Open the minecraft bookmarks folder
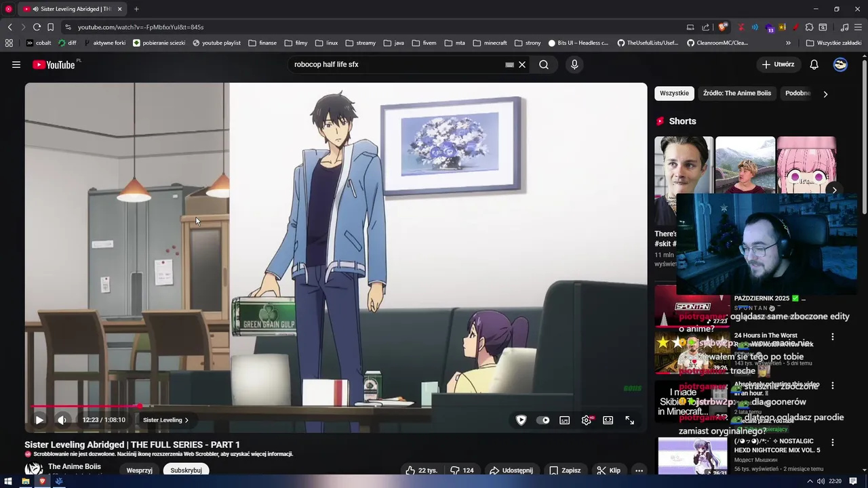The height and width of the screenshot is (488, 868). pos(490,43)
